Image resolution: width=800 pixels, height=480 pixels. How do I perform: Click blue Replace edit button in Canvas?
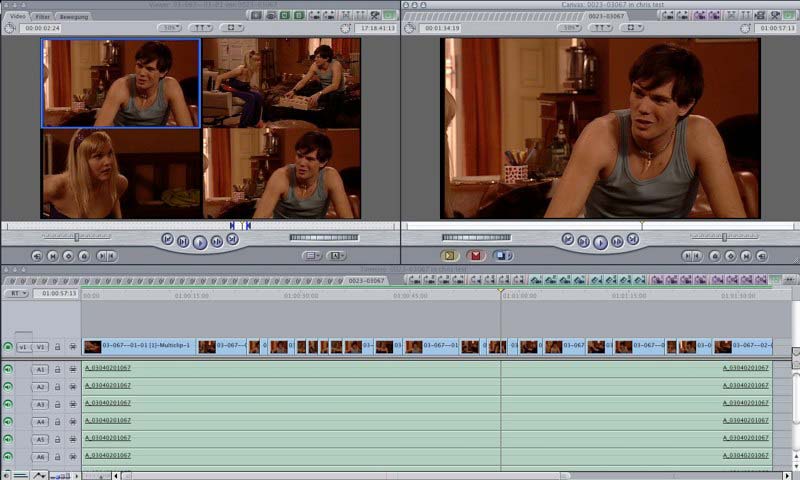502,256
